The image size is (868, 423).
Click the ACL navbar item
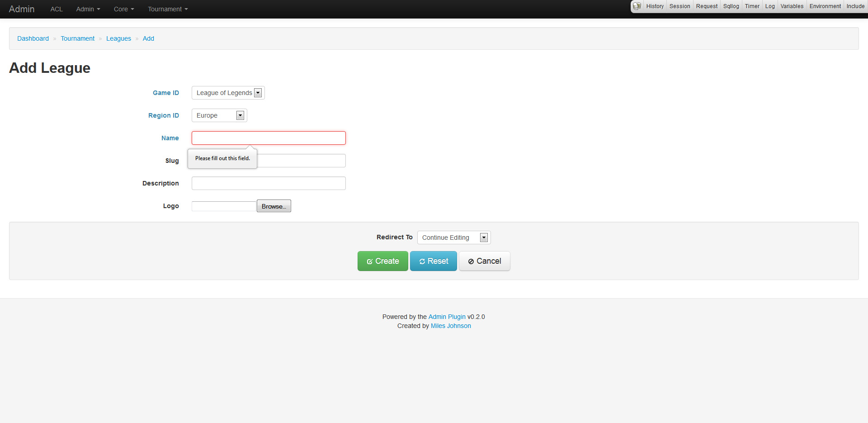(x=57, y=9)
